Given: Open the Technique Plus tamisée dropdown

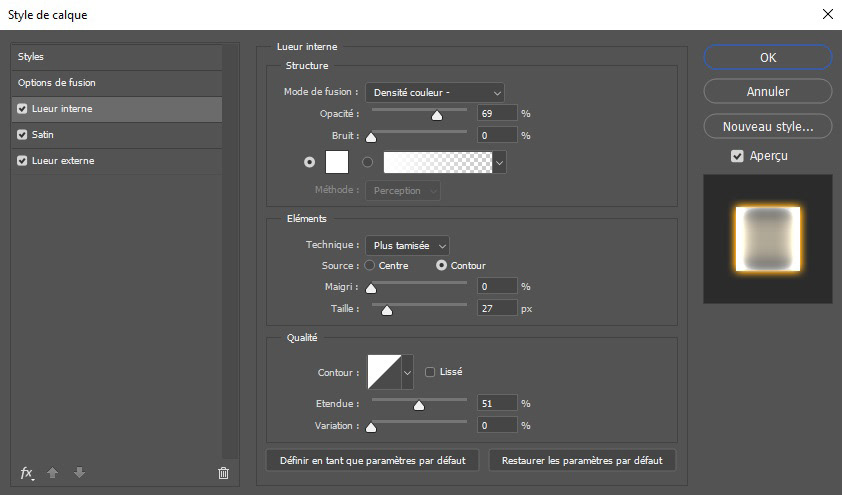Looking at the screenshot, I should click(x=407, y=245).
